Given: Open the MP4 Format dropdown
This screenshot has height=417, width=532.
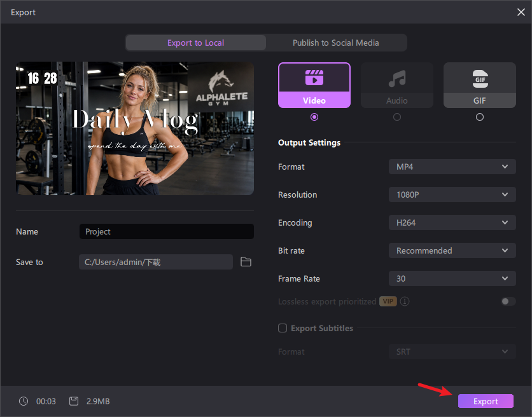Looking at the screenshot, I should click(452, 167).
